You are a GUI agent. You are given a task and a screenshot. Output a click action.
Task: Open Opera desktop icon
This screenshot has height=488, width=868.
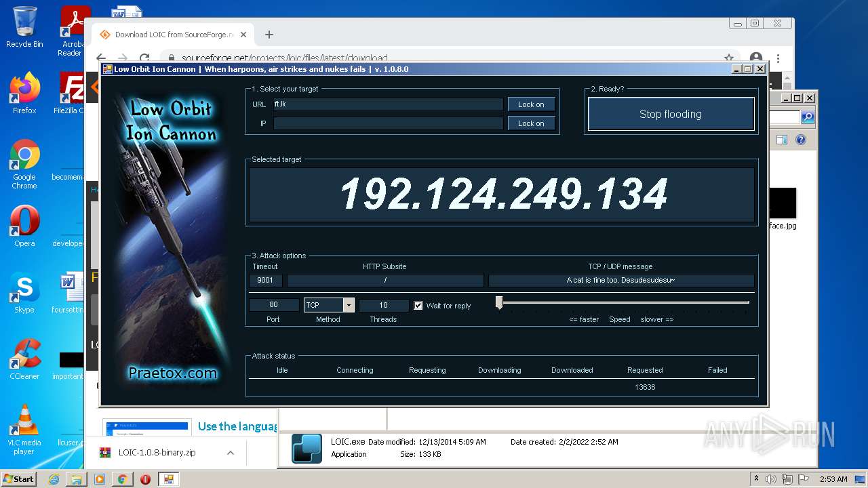pos(24,226)
